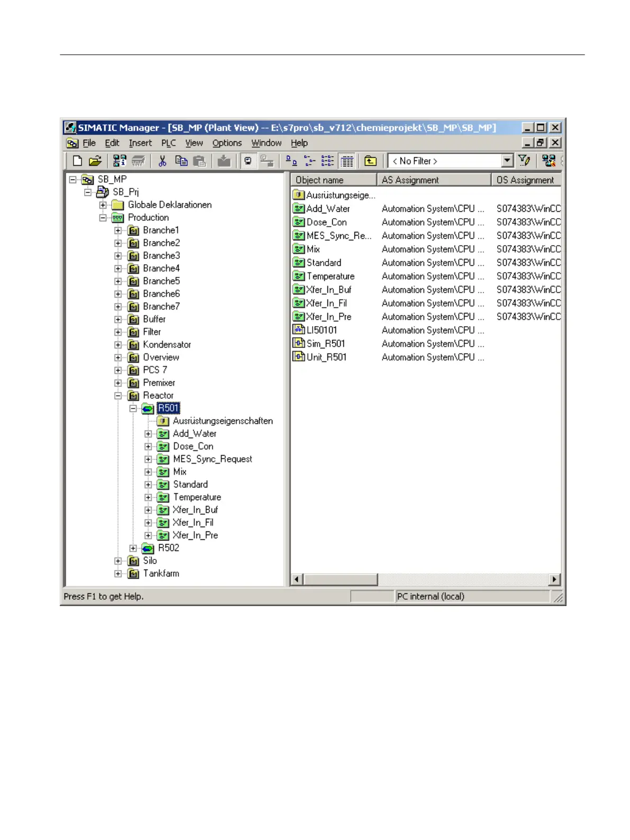The image size is (630, 840).
Task: Select the Unit_R501 chart icon in list
Action: tap(299, 357)
